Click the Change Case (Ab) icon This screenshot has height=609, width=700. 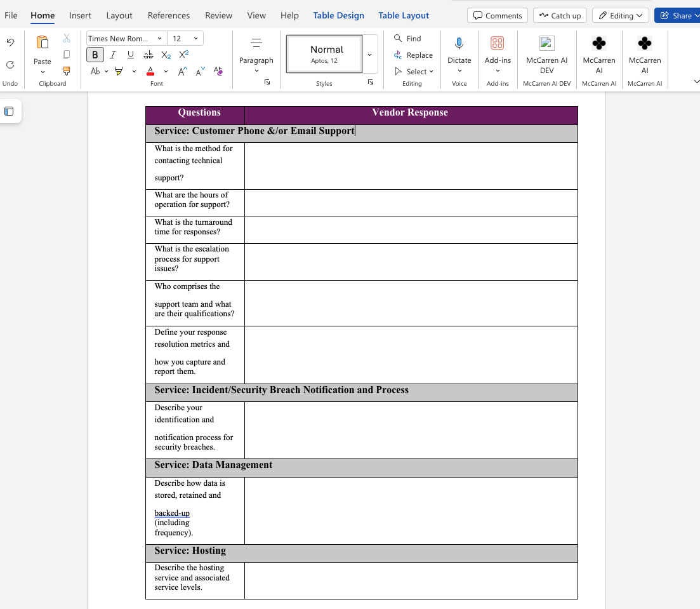[95, 71]
